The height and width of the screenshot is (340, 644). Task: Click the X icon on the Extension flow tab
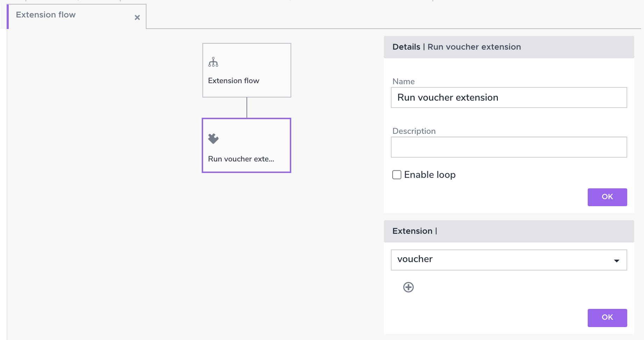point(137,17)
